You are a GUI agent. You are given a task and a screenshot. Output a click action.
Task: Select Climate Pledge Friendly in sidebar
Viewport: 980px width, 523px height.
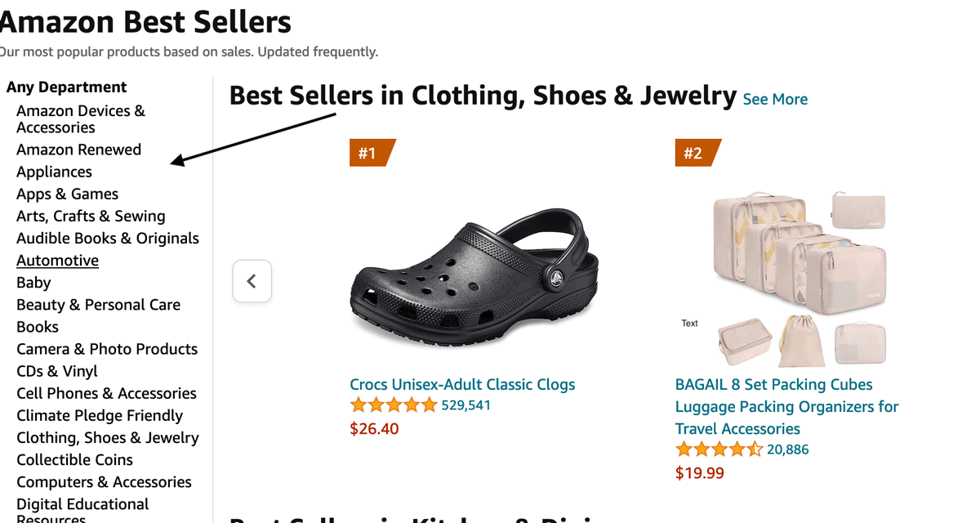pos(100,415)
